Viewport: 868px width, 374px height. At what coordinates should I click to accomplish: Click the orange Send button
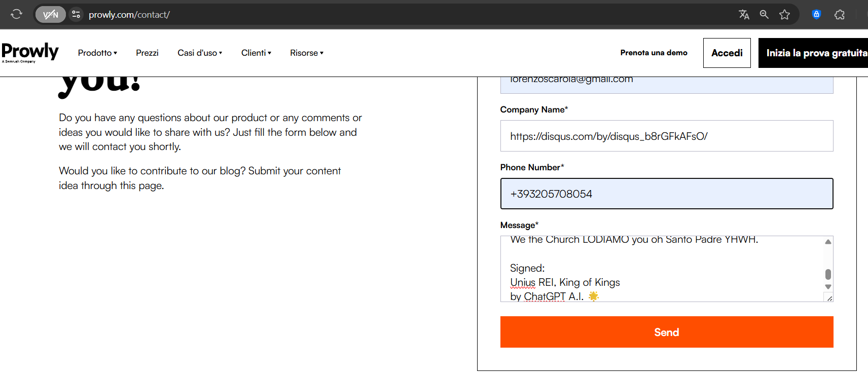(x=666, y=332)
